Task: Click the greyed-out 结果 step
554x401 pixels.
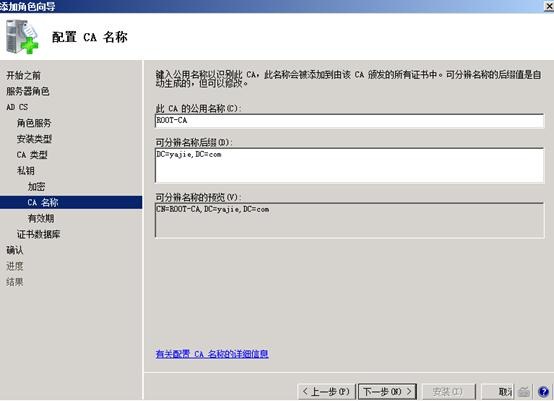Action: 15,282
